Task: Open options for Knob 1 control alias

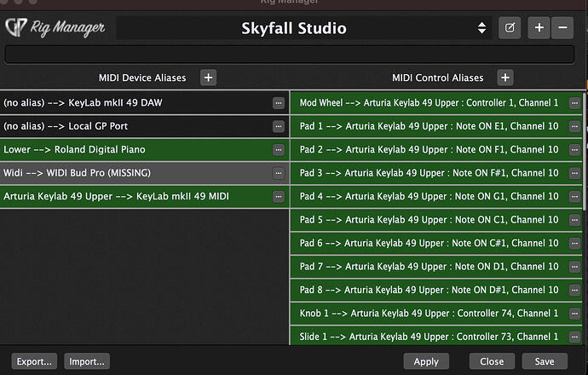Action: [574, 313]
